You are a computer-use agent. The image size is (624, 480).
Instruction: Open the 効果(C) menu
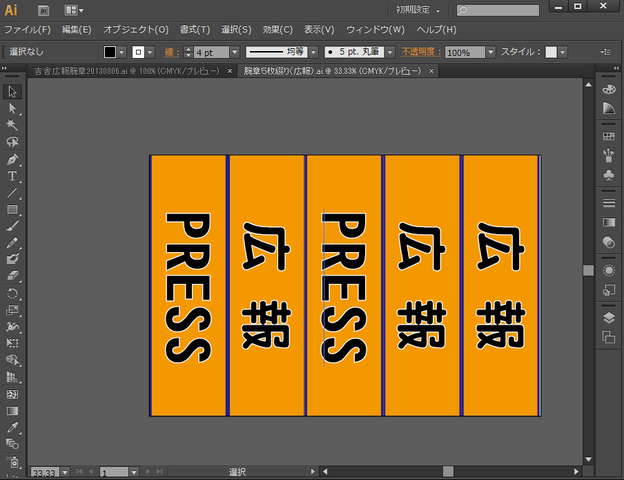tap(277, 30)
